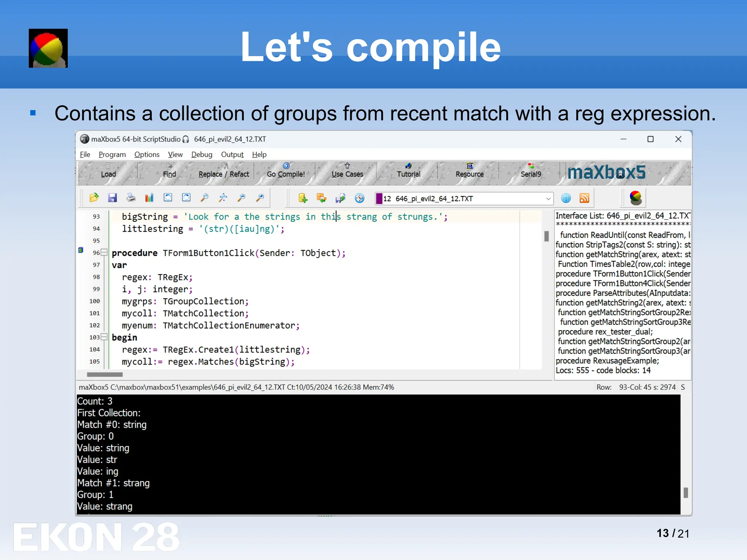This screenshot has height=560, width=747.
Task: Click the Replace / Refact button
Action: point(224,171)
